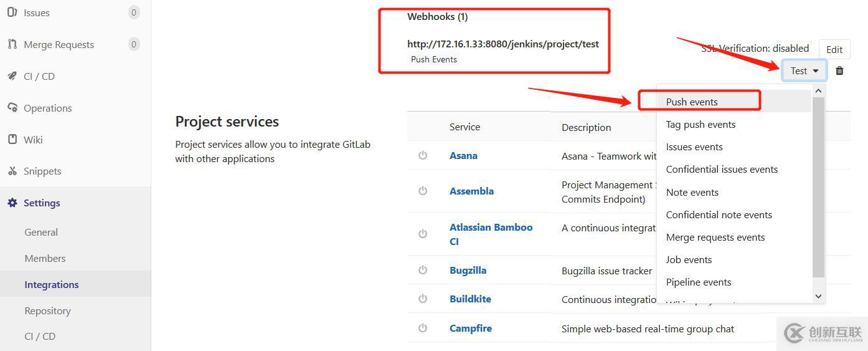Viewport: 868px width, 351px height.
Task: Click the Settings gear icon in sidebar
Action: click(12, 203)
